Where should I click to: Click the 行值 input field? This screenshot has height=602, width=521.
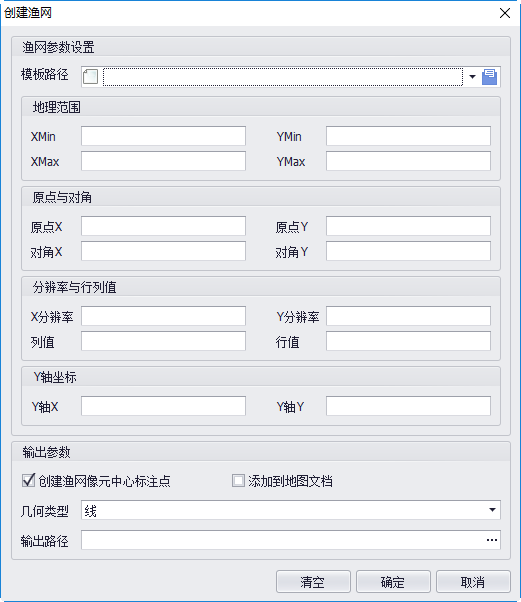coord(408,341)
